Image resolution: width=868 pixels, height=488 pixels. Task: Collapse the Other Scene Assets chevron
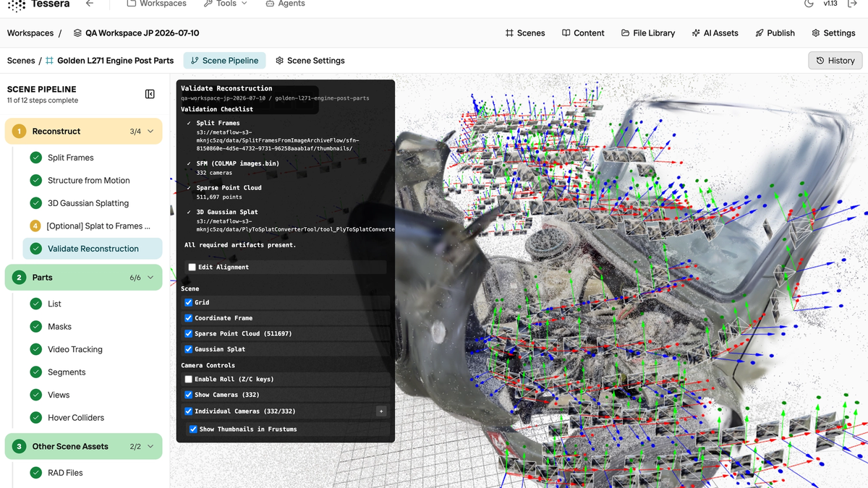150,447
